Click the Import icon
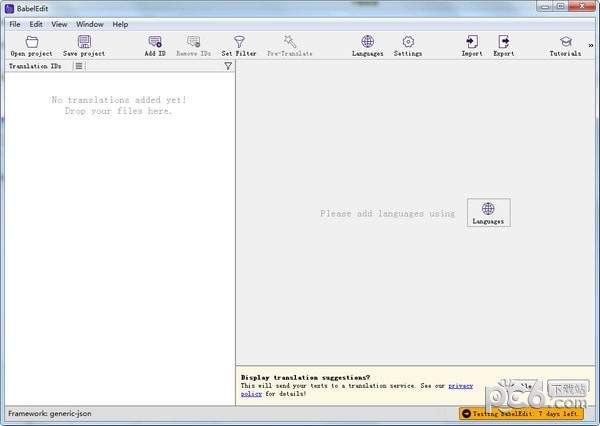The image size is (600, 426). pyautogui.click(x=471, y=42)
